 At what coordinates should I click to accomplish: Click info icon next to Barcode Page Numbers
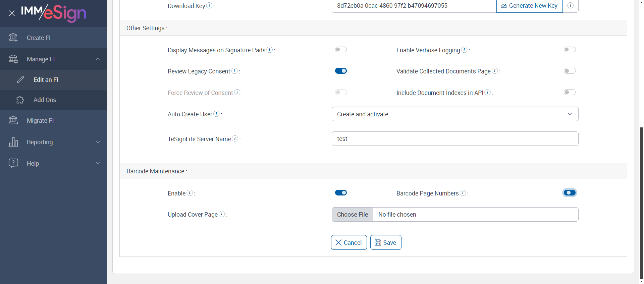pos(463,193)
